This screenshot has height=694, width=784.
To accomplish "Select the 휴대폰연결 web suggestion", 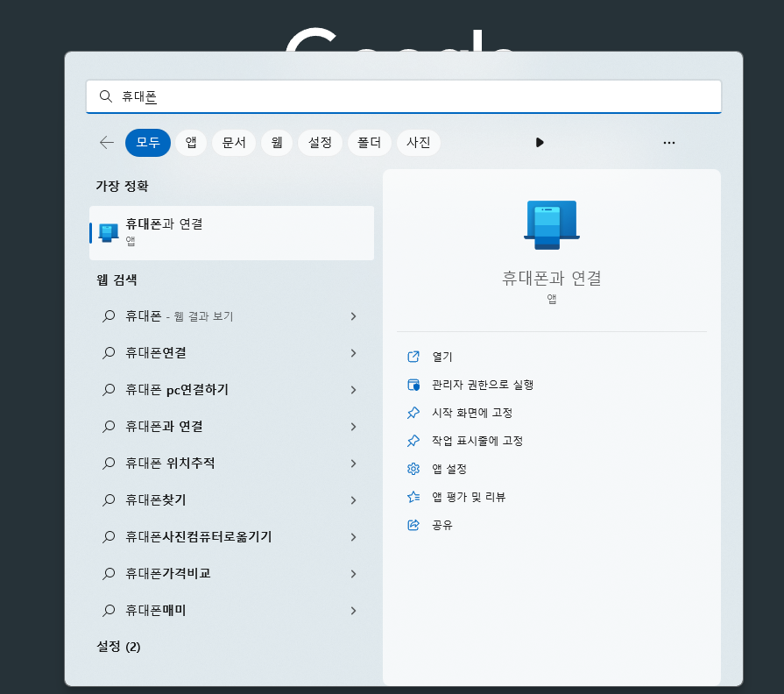I will [x=231, y=353].
